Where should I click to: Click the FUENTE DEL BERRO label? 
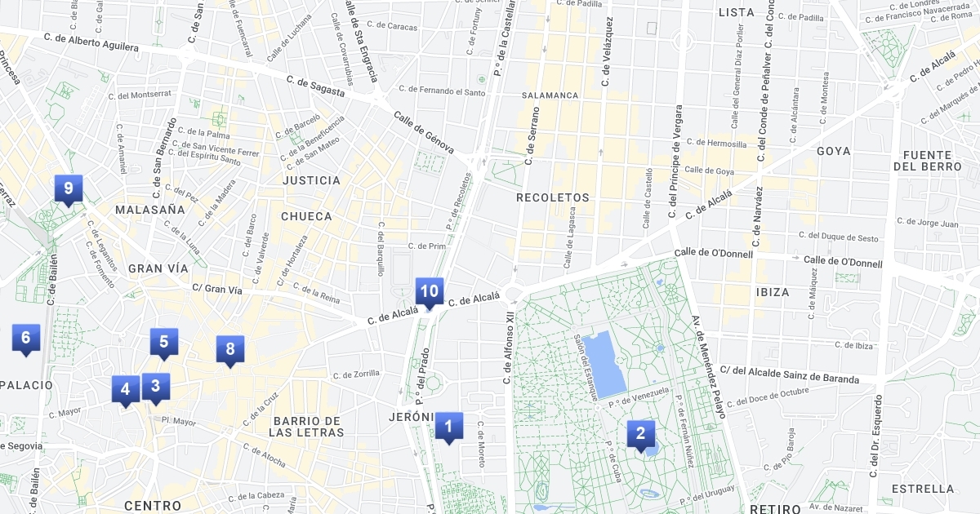pos(927,161)
